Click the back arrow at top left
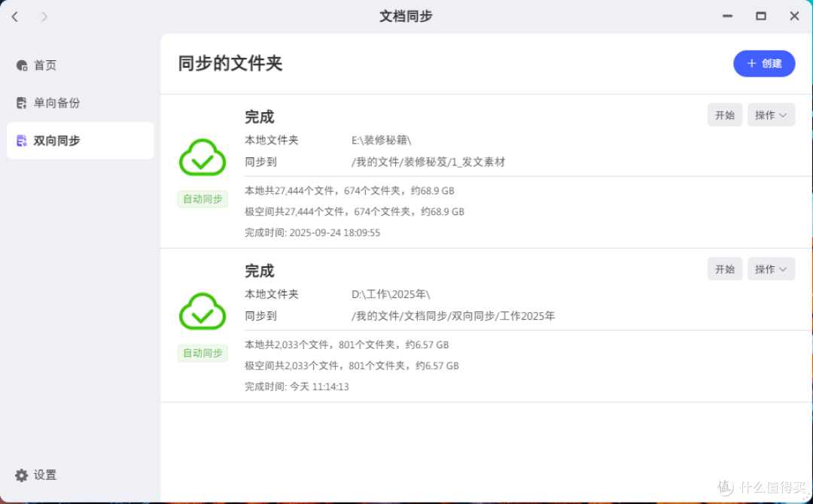The height and width of the screenshot is (504, 813). (x=14, y=16)
